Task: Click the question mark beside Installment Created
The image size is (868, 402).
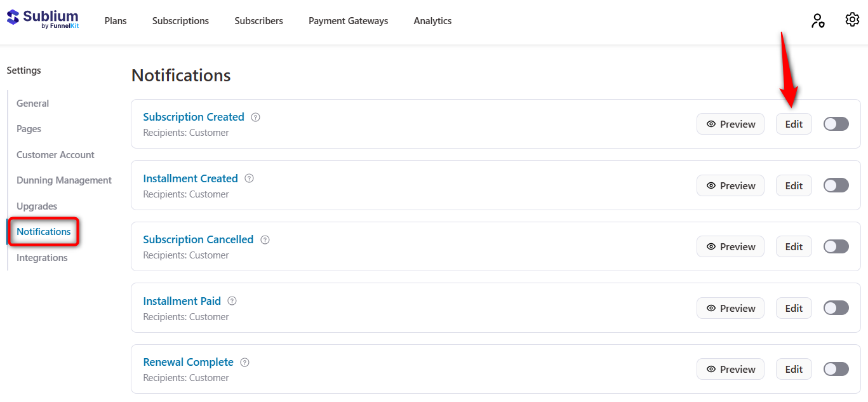Action: [x=248, y=178]
